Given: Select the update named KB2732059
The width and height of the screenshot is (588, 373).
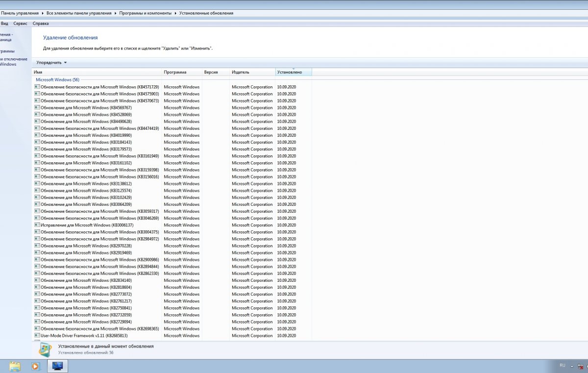Looking at the screenshot, I should [86, 315].
